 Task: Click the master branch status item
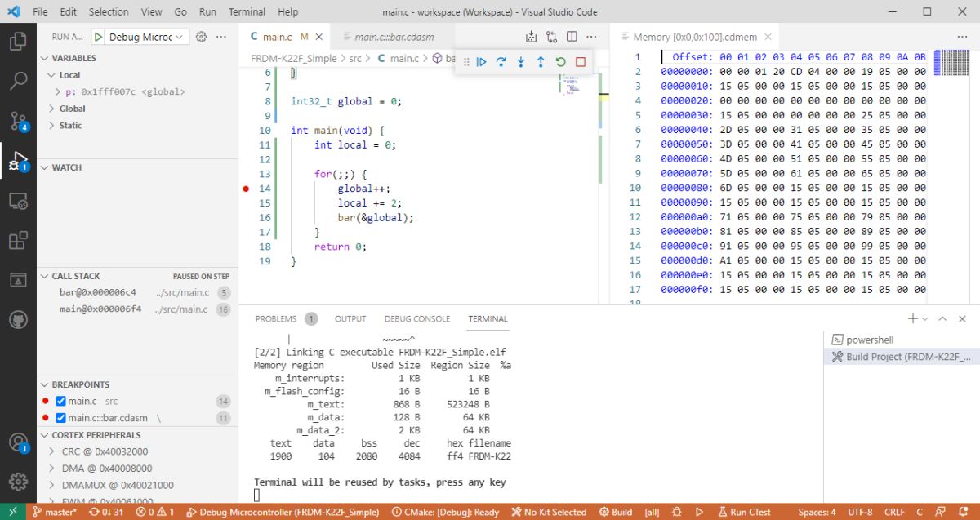(54, 512)
